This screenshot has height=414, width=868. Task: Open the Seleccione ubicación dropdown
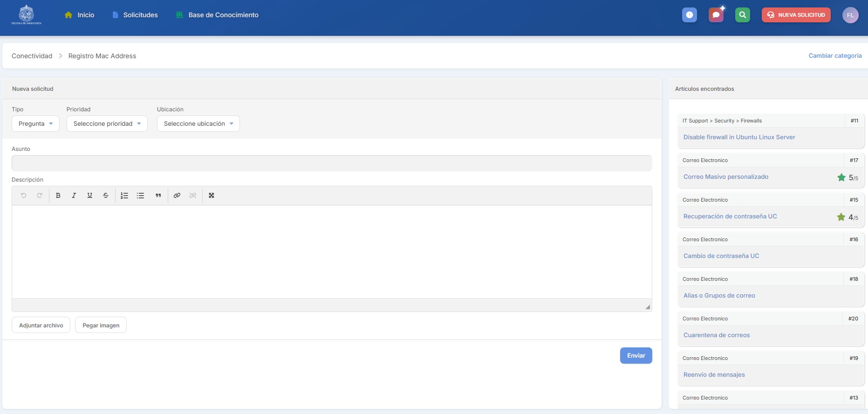point(198,124)
